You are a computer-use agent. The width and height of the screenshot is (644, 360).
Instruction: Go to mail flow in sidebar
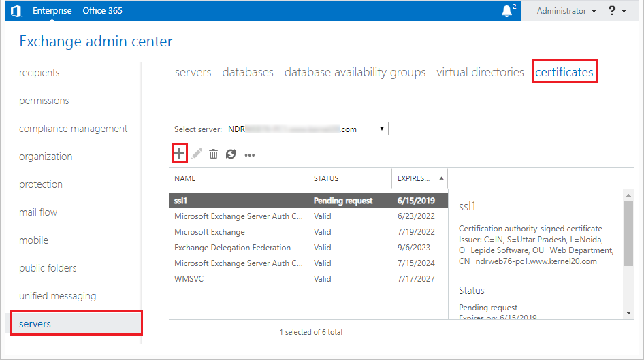coord(38,212)
